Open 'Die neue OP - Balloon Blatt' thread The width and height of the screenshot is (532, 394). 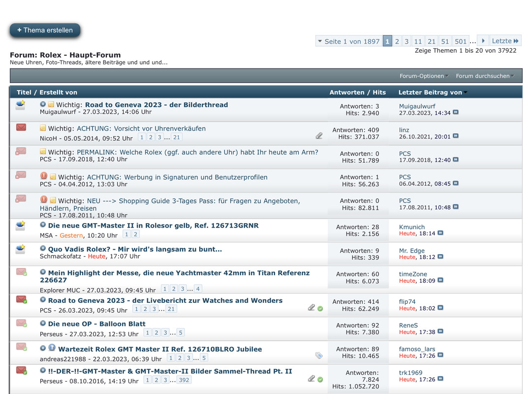(x=96, y=324)
